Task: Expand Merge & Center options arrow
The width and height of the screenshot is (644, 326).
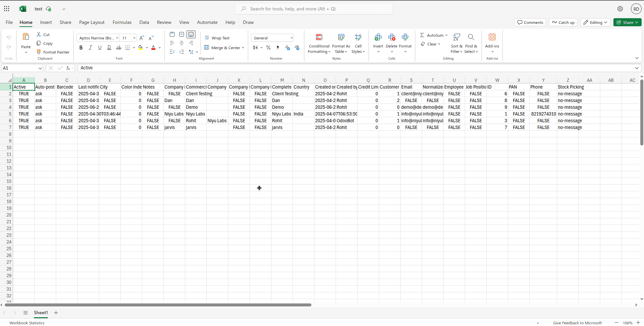Action: (x=243, y=48)
